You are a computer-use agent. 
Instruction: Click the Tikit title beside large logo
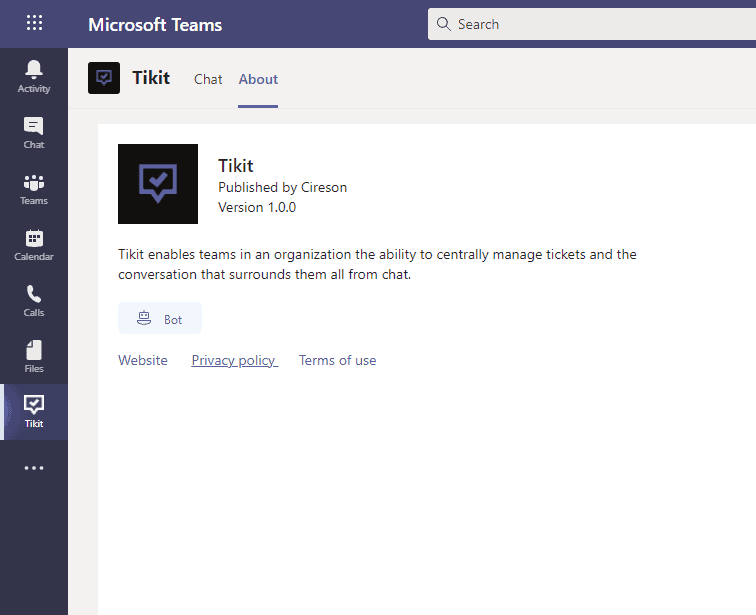tap(236, 166)
